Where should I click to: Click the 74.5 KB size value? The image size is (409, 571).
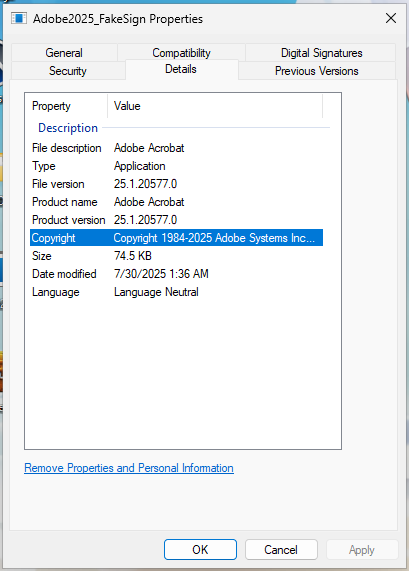pyautogui.click(x=133, y=256)
